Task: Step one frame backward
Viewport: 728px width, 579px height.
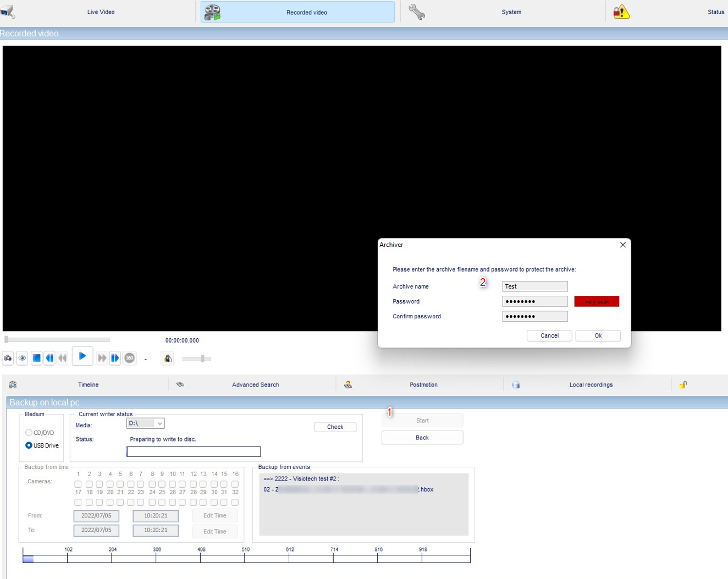Action: (x=49, y=359)
